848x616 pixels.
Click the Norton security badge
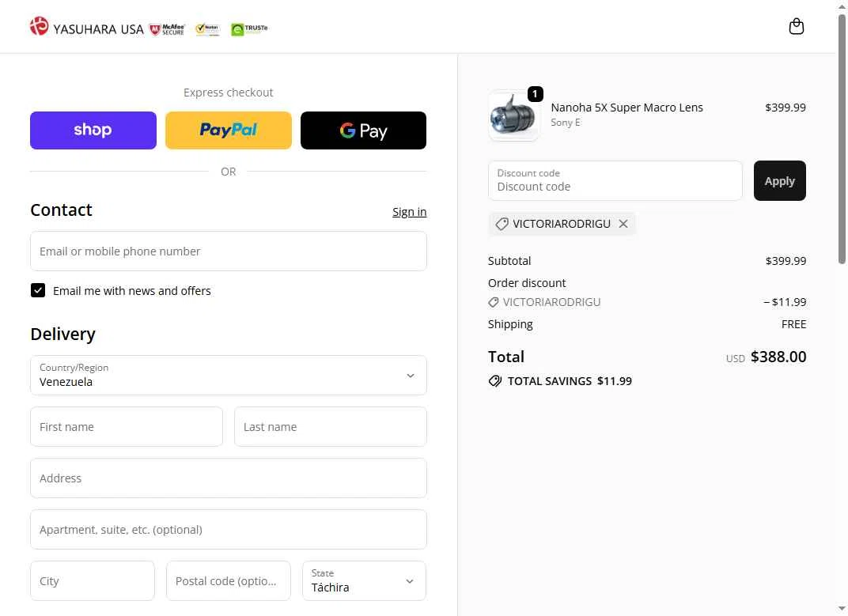pos(208,29)
